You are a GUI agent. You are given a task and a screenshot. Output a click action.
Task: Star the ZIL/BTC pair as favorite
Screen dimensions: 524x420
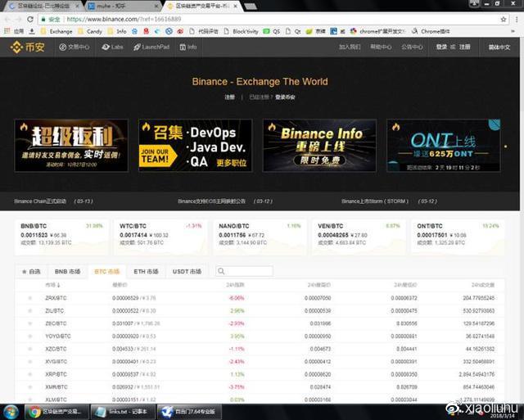[30, 311]
